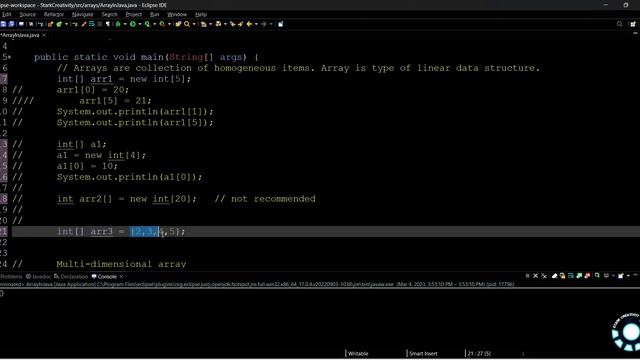This screenshot has width=640, height=360.
Task: Expand the External Tools dropdown arrow
Action: [169, 24]
